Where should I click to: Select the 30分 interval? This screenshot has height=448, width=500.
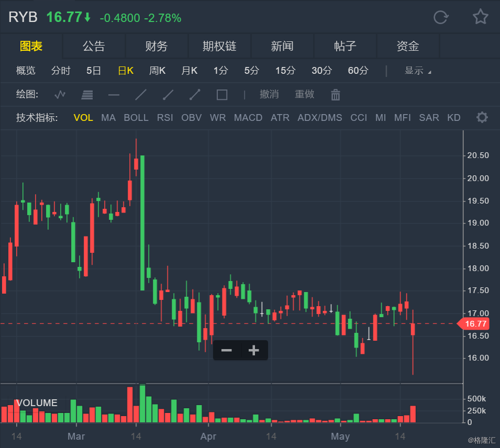tap(322, 71)
